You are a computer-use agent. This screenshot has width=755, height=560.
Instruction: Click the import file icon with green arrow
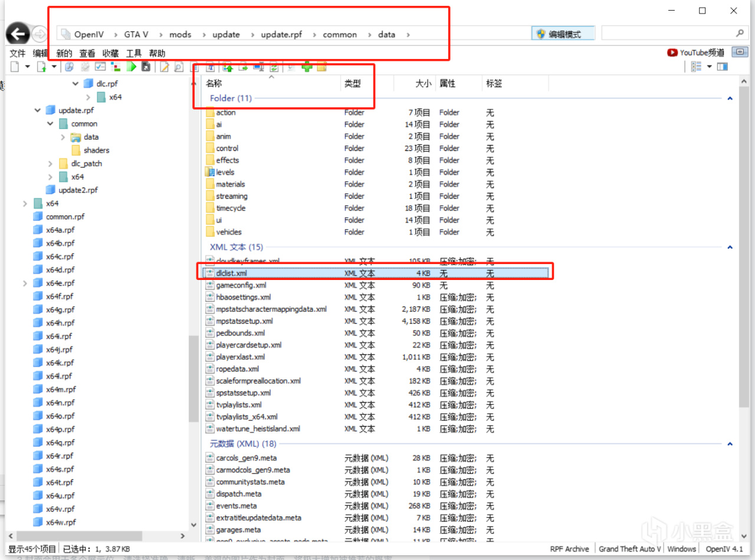tap(41, 67)
